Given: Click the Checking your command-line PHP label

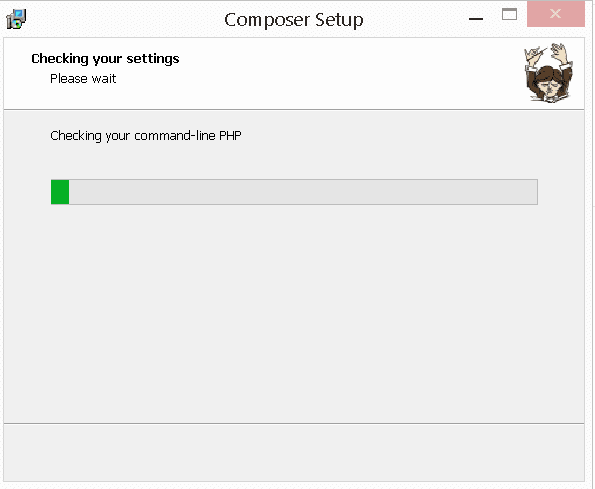Looking at the screenshot, I should tap(146, 136).
